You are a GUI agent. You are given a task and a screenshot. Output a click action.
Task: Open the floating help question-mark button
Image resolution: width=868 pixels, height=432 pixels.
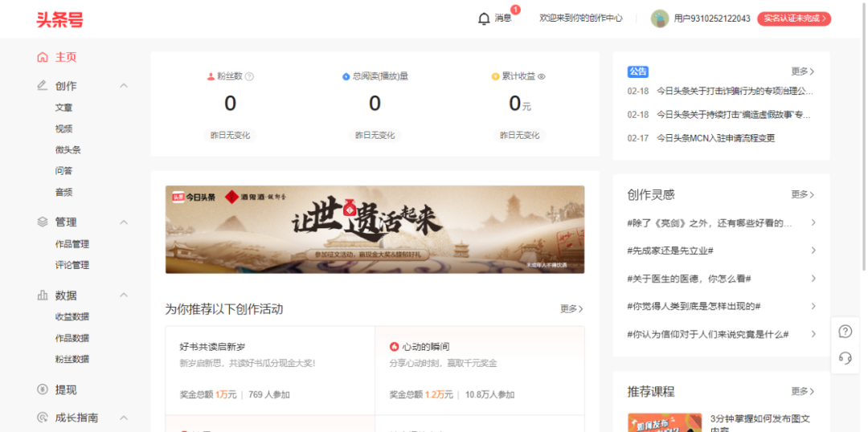[845, 332]
